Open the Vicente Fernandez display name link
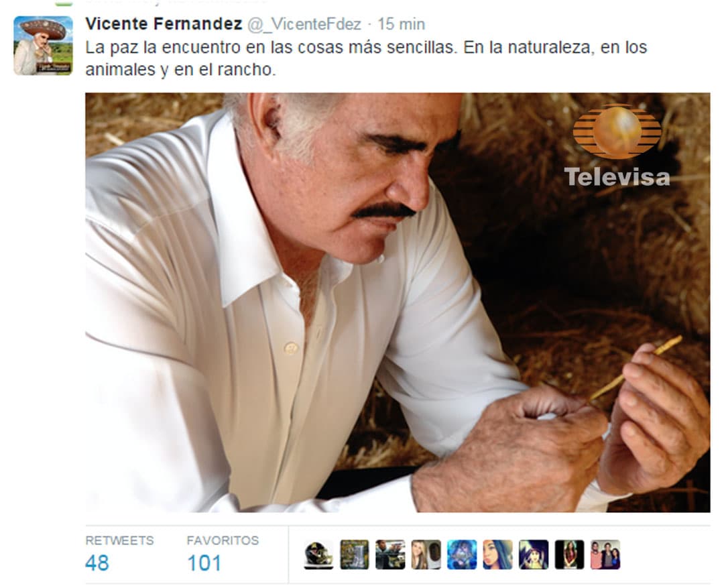 [164, 24]
